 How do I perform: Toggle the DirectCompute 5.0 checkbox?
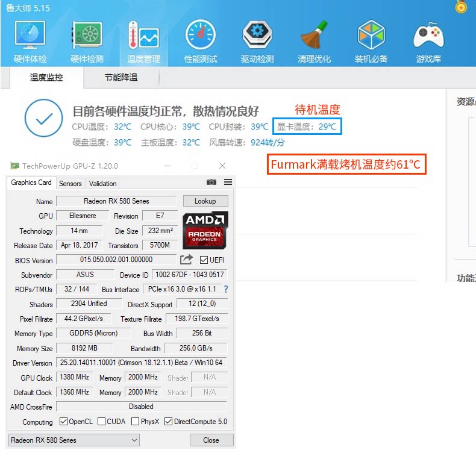168,422
